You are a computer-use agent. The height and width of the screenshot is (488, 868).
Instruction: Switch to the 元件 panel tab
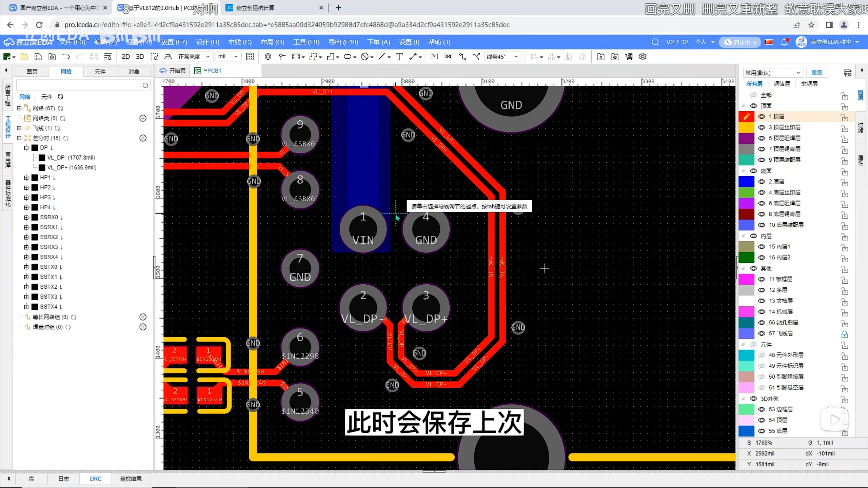[x=100, y=72]
